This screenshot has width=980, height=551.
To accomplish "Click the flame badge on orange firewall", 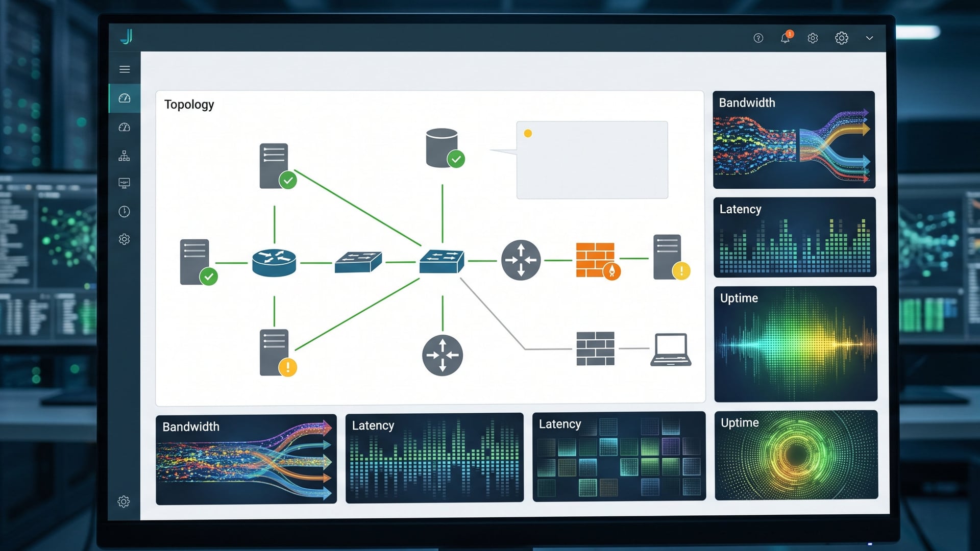I will (x=612, y=271).
